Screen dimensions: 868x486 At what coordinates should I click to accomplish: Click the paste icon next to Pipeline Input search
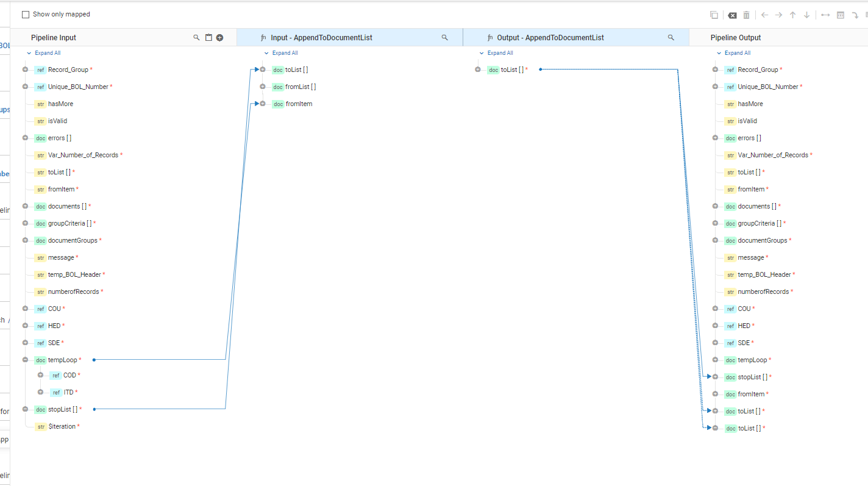click(x=208, y=37)
